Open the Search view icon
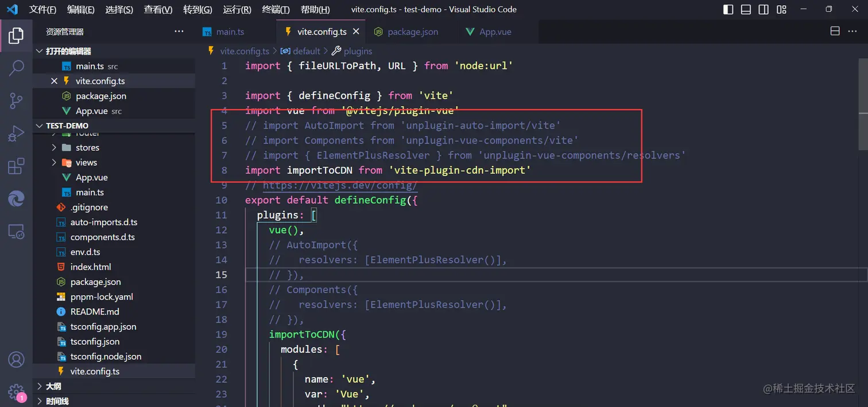This screenshot has width=868, height=407. tap(16, 68)
